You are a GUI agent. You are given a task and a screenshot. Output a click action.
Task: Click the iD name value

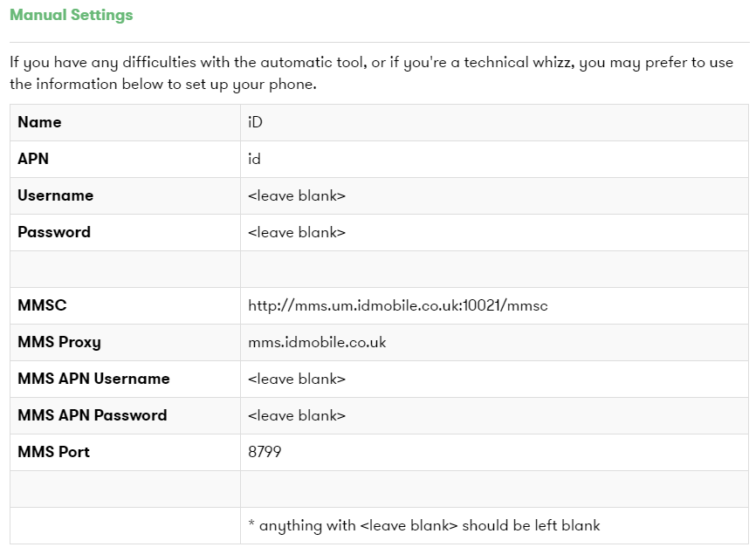pyautogui.click(x=255, y=122)
